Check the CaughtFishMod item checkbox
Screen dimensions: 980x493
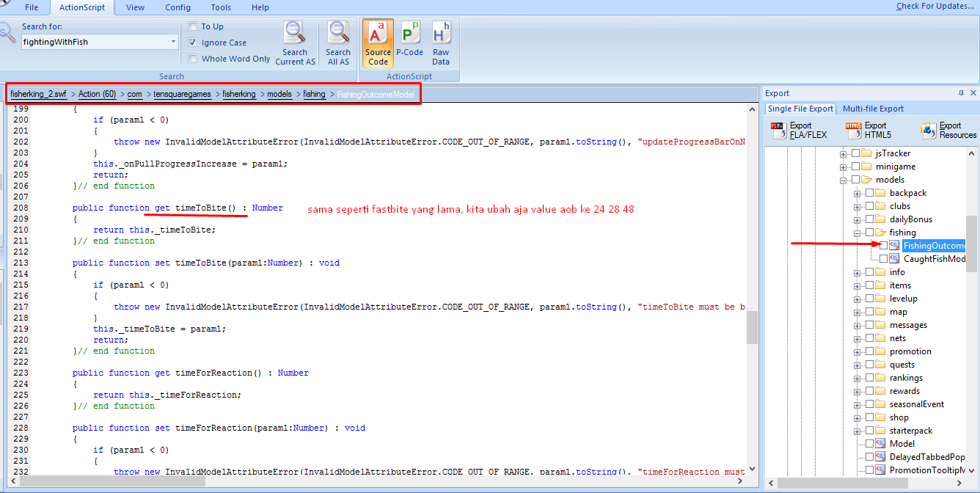pos(883,259)
